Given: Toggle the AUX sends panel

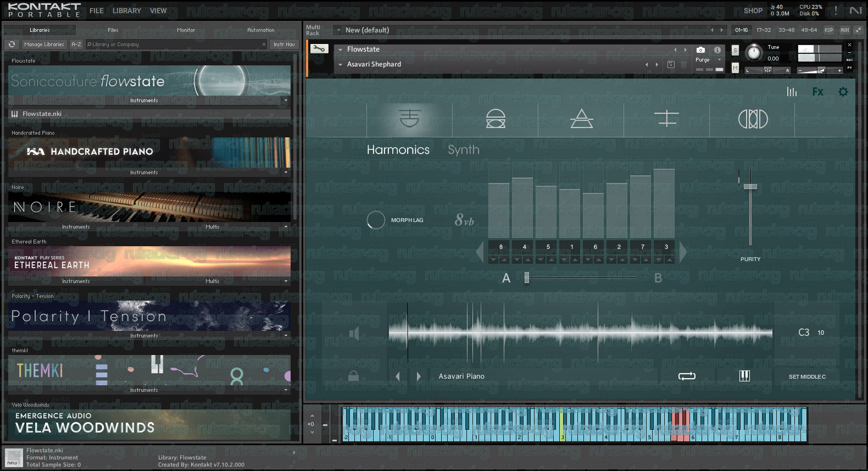Looking at the screenshot, I should pyautogui.click(x=845, y=30).
